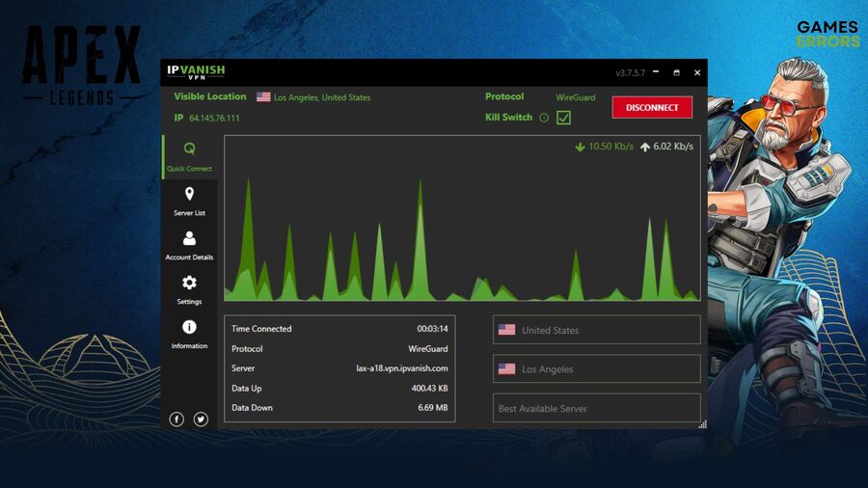The width and height of the screenshot is (868, 488).
Task: Open the Server List tab
Action: (x=189, y=202)
